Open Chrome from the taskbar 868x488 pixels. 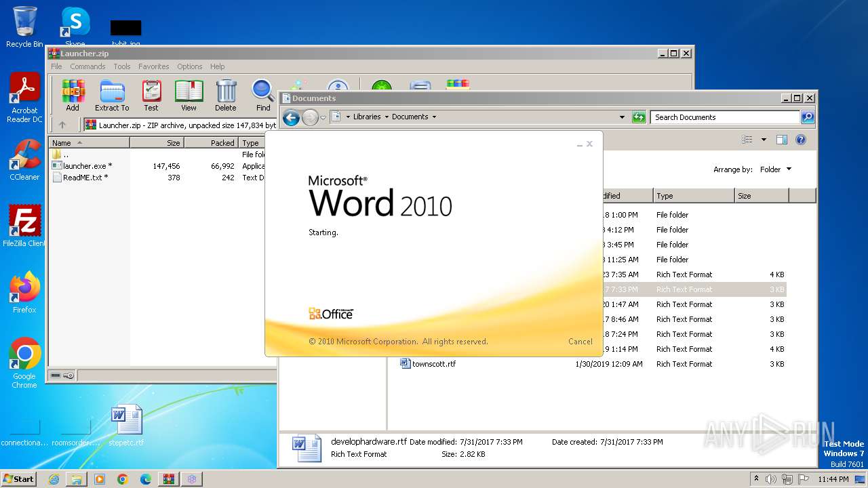123,479
